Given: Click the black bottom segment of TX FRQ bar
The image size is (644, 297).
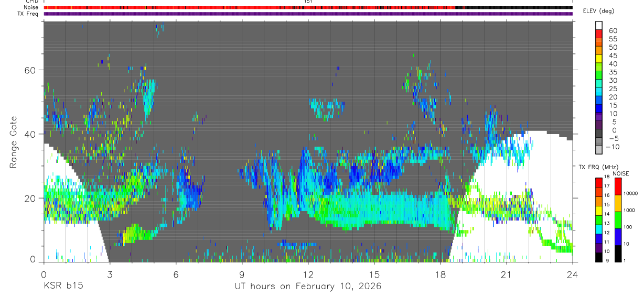Looking at the screenshot, I should pyautogui.click(x=599, y=257).
